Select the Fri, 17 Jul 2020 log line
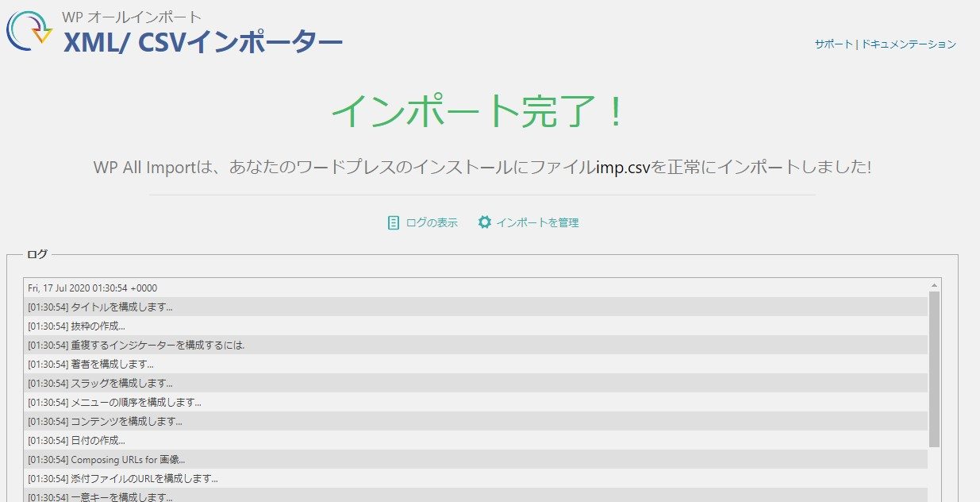Screen dimensions: 980x502 475,288
